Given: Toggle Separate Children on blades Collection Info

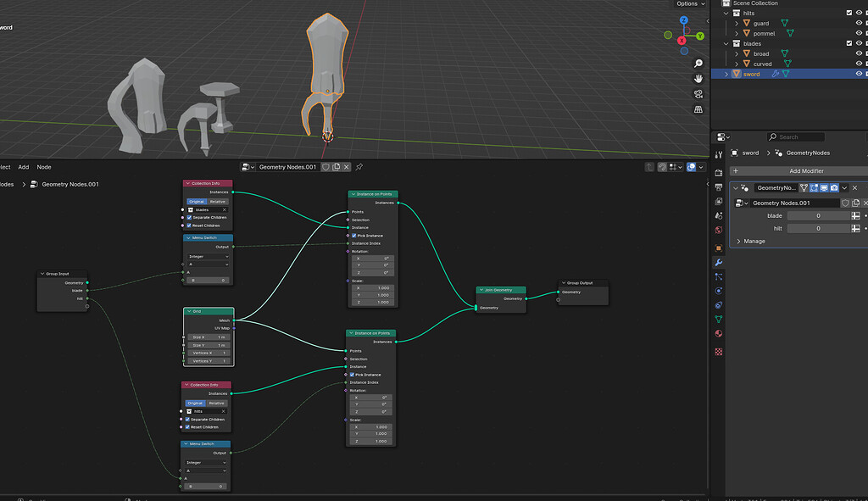Looking at the screenshot, I should coord(189,218).
